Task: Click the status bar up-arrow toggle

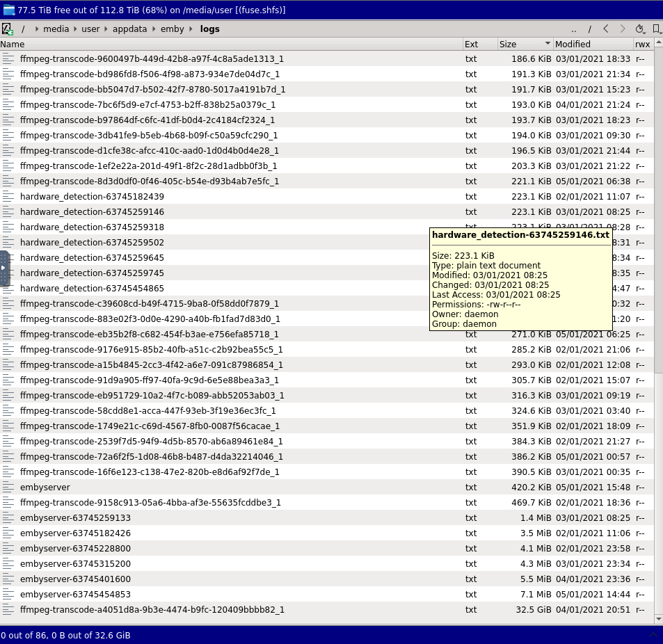Action: [654, 635]
